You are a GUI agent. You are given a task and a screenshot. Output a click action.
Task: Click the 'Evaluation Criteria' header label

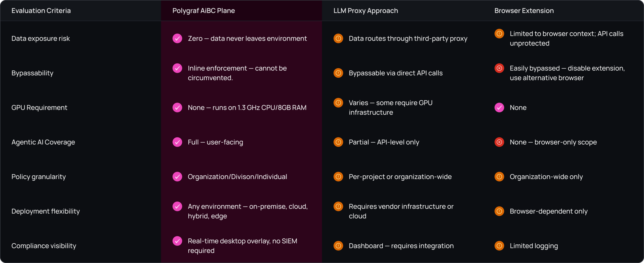click(x=41, y=11)
